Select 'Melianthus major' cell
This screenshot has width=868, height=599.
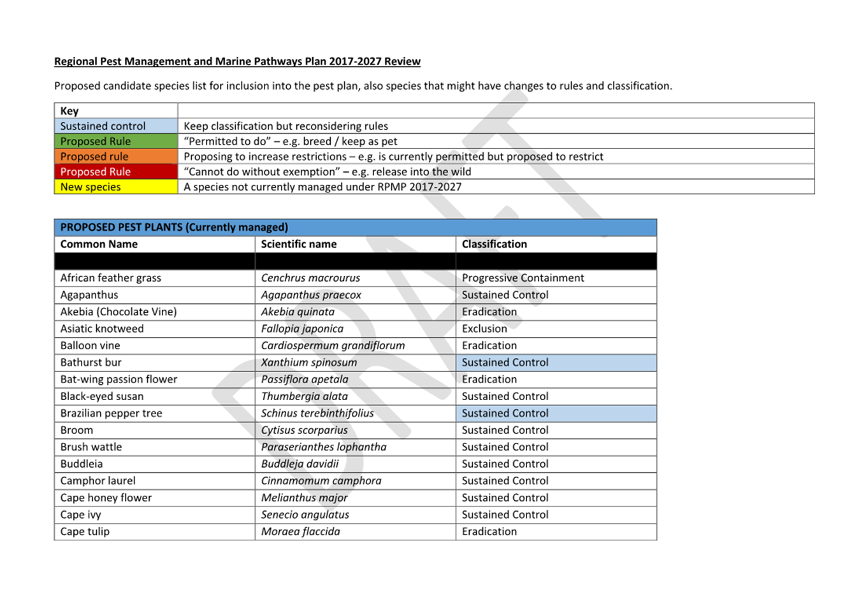click(x=356, y=498)
